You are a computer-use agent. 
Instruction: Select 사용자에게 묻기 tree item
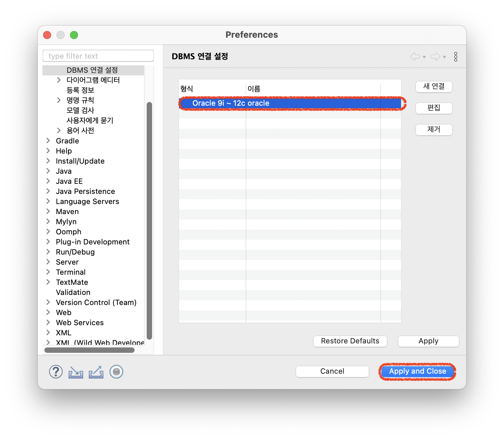coord(90,121)
